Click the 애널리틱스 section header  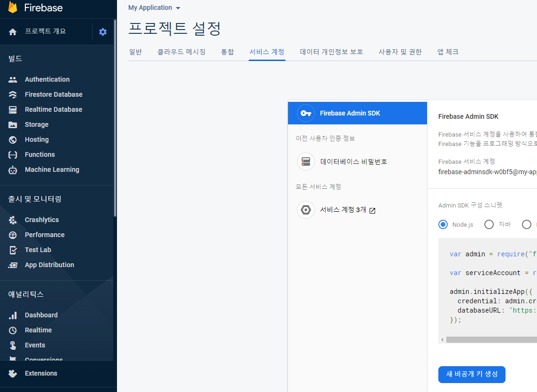click(26, 294)
